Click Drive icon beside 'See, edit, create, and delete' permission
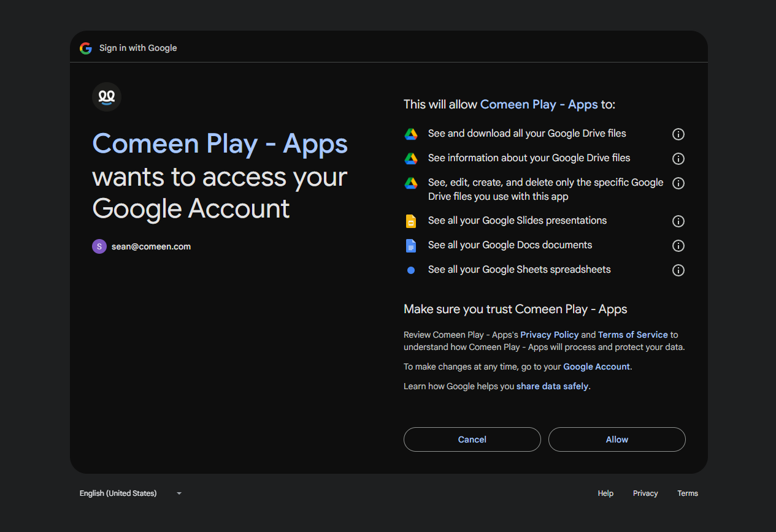Screen dimensions: 776x532 [411, 183]
